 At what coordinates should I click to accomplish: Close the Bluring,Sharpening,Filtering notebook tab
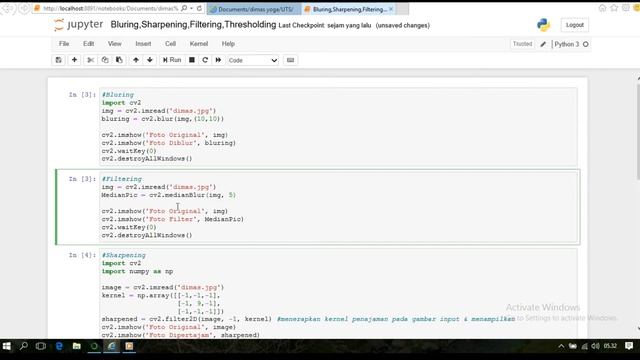tap(391, 9)
